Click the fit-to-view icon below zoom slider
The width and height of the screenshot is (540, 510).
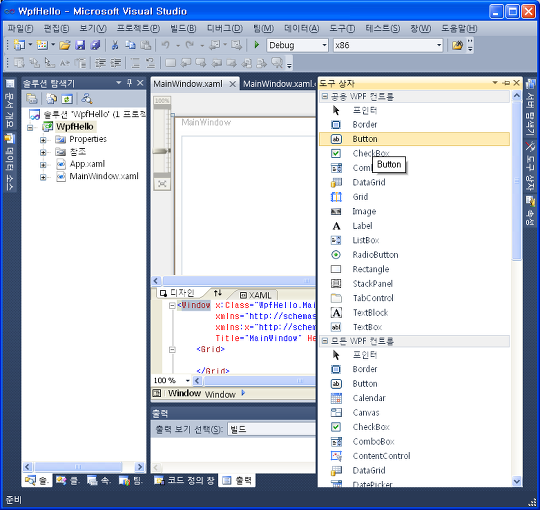click(162, 184)
